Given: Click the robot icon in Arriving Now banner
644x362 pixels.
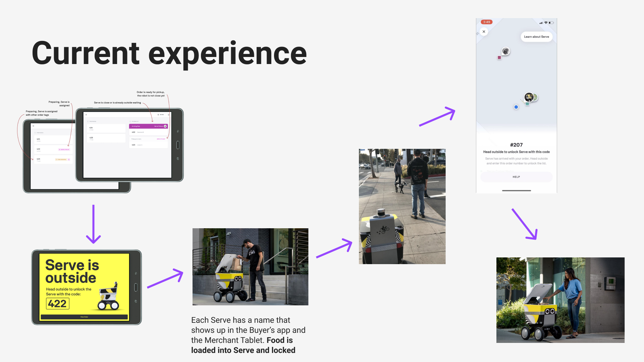Looking at the screenshot, I should pos(165,126).
